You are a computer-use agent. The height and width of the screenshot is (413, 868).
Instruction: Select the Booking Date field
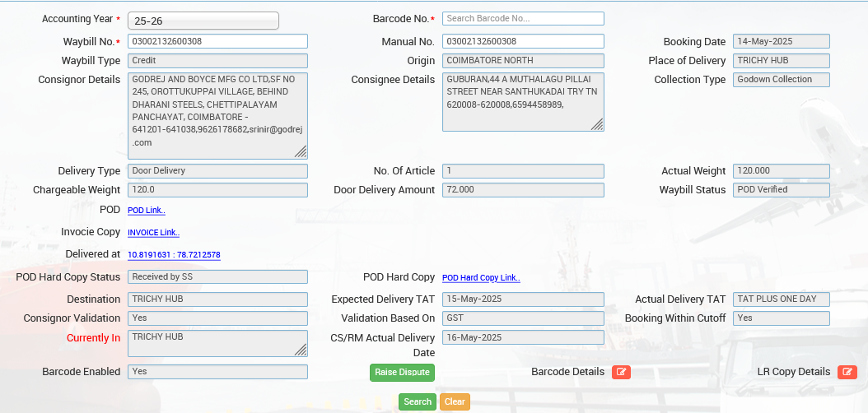click(x=781, y=41)
